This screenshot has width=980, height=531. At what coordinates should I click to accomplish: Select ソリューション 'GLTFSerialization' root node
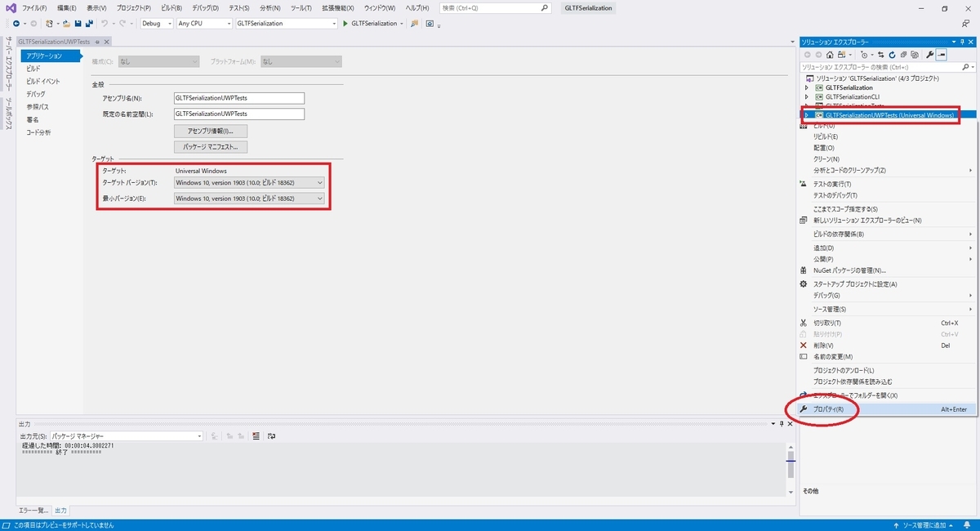click(877, 78)
